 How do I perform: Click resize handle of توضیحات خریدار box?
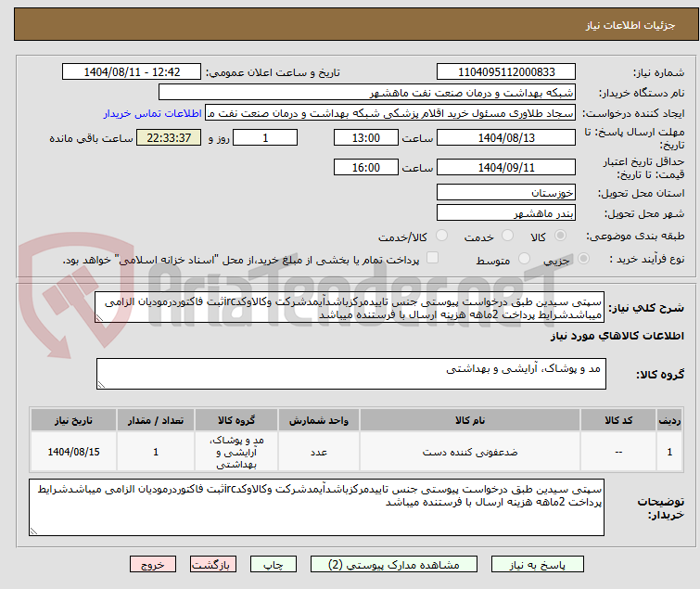34,531
